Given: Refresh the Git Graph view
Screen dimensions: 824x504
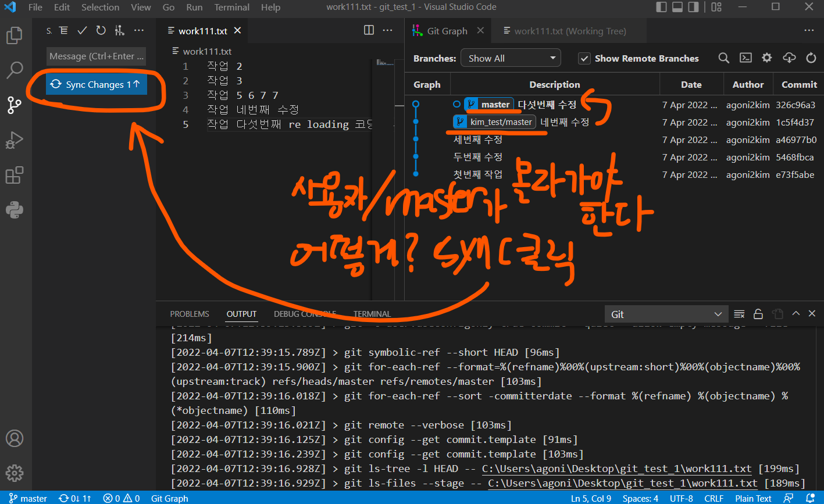Looking at the screenshot, I should [x=811, y=58].
